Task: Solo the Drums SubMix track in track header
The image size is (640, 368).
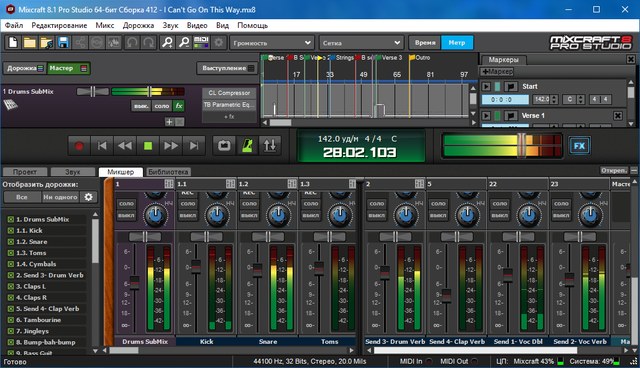Action: click(162, 106)
